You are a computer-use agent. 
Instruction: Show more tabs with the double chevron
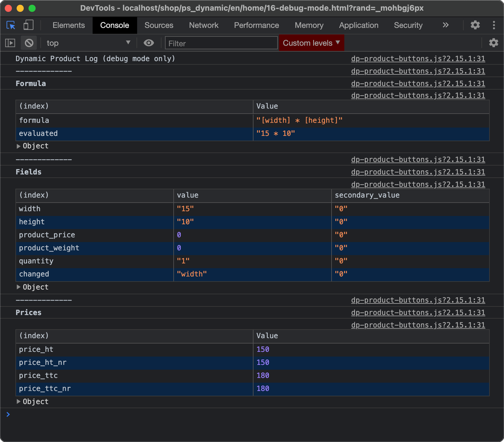pos(446,25)
